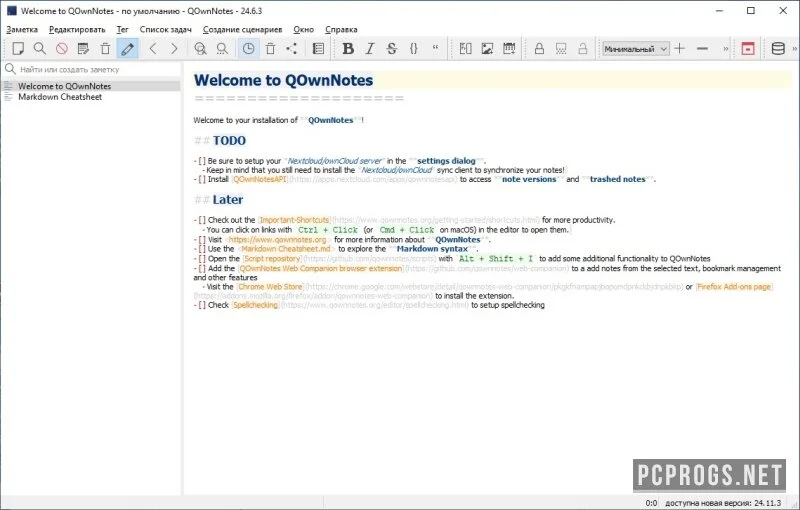Click the Script repository link
This screenshot has width=800, height=510.
coord(272,259)
